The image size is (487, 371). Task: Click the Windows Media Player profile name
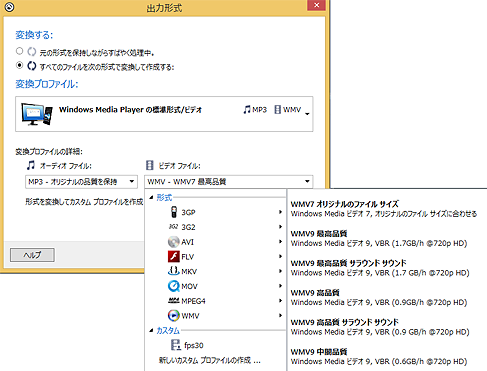pos(130,110)
